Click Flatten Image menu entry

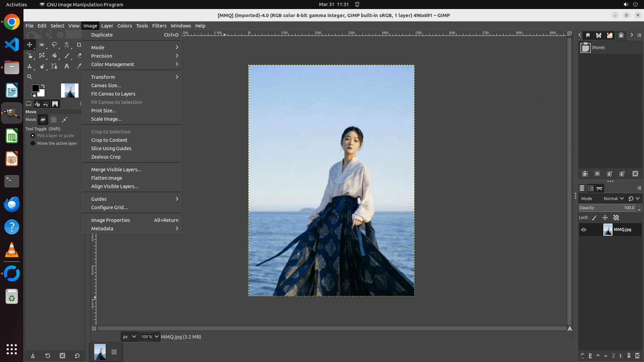[x=107, y=178]
